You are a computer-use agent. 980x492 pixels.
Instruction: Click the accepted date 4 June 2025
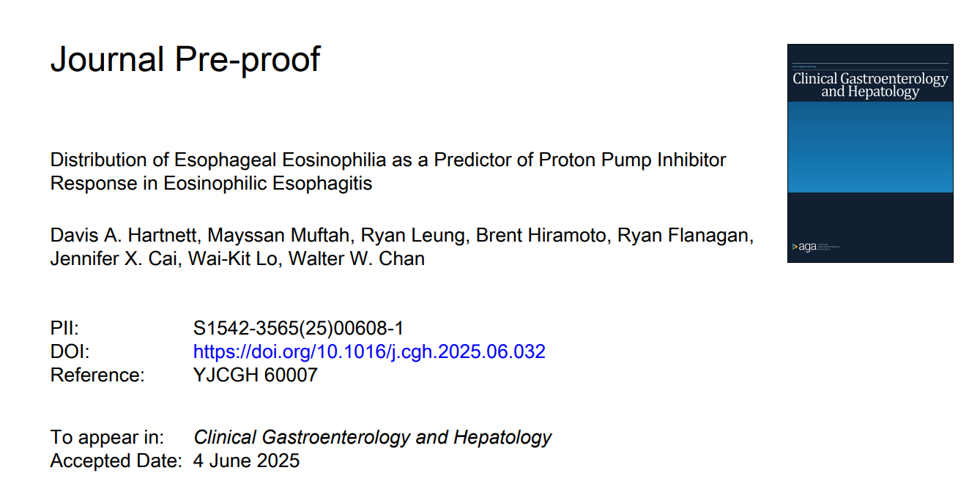tap(247, 461)
